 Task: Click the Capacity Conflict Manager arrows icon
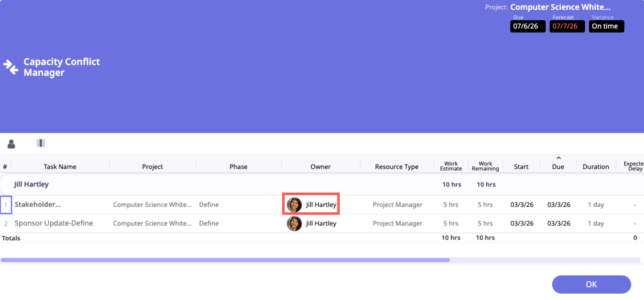tap(11, 67)
